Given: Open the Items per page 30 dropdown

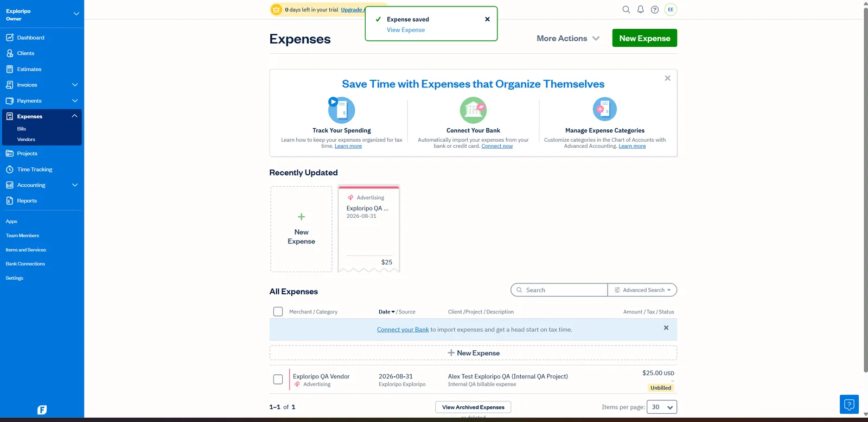Looking at the screenshot, I should [x=662, y=407].
